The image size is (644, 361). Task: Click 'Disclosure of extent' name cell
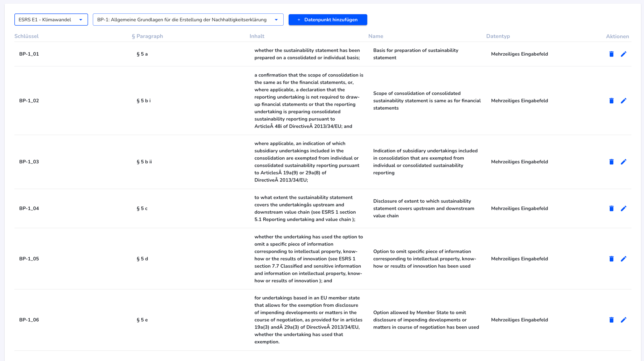[x=424, y=208]
